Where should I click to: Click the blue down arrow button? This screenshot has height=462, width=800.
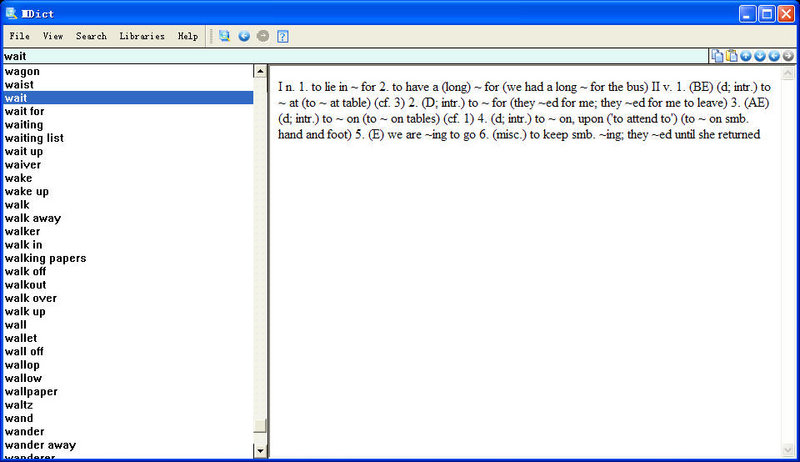[760, 56]
